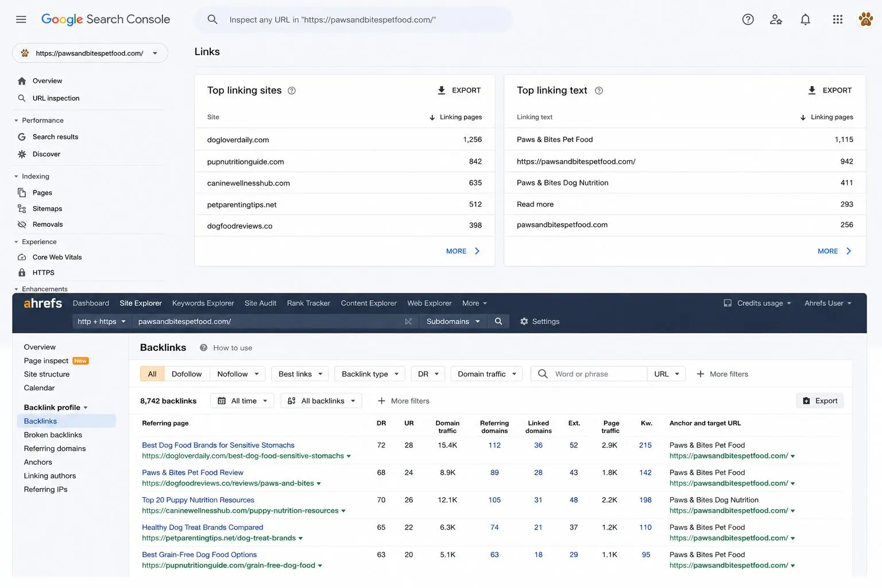The height and width of the screenshot is (588, 882).
Task: Open the Credits usage dropdown
Action: tap(757, 303)
